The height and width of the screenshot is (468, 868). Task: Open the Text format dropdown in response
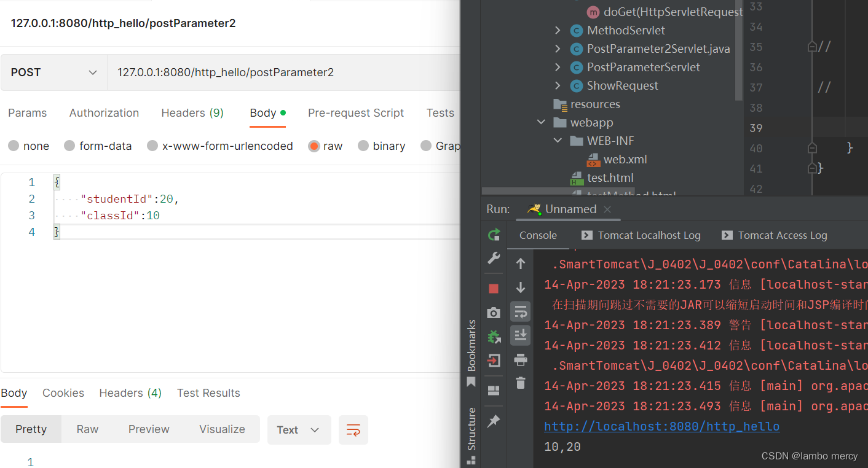299,430
